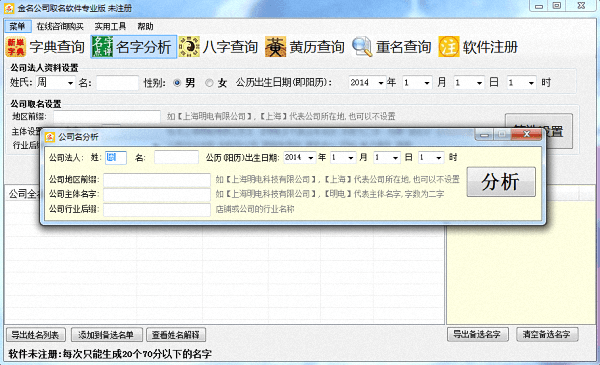Viewport: 600px width, 365px height.
Task: Focus 公司主体名字 input field
Action: [x=157, y=194]
